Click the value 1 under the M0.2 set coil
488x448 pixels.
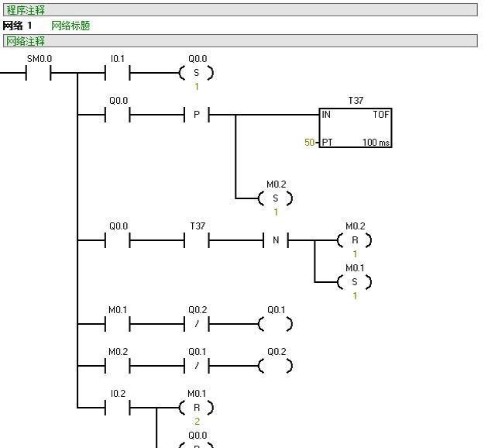click(x=276, y=212)
